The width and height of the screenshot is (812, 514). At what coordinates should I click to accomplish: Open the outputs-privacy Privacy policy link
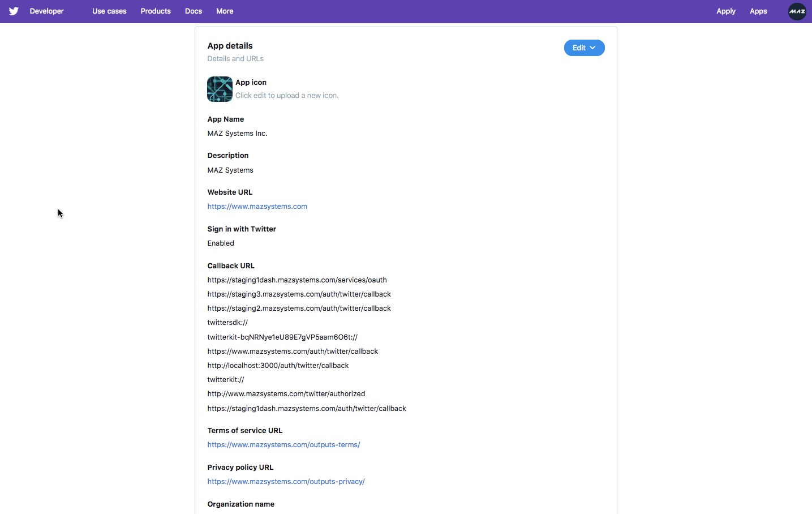(x=286, y=482)
